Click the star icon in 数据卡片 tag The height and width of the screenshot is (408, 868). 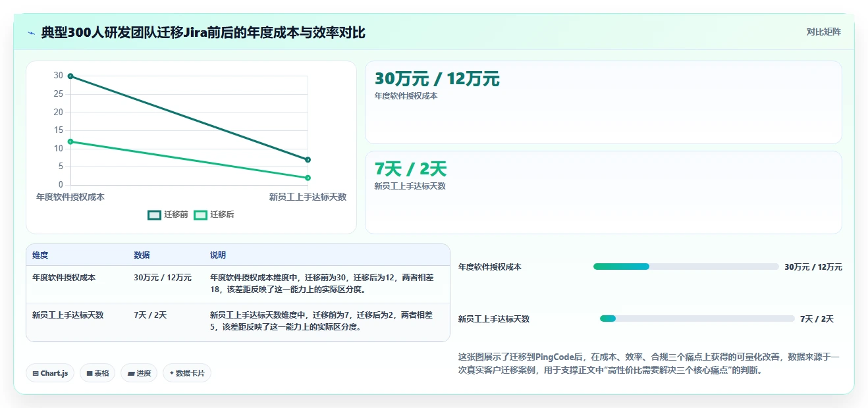tap(172, 373)
